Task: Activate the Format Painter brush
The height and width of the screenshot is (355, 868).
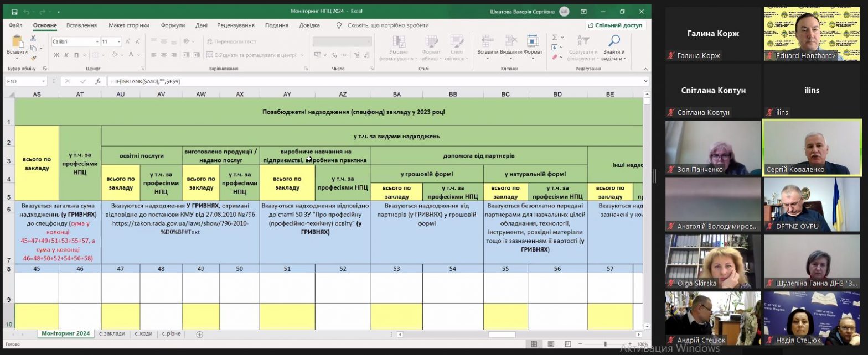Action: pyautogui.click(x=33, y=57)
